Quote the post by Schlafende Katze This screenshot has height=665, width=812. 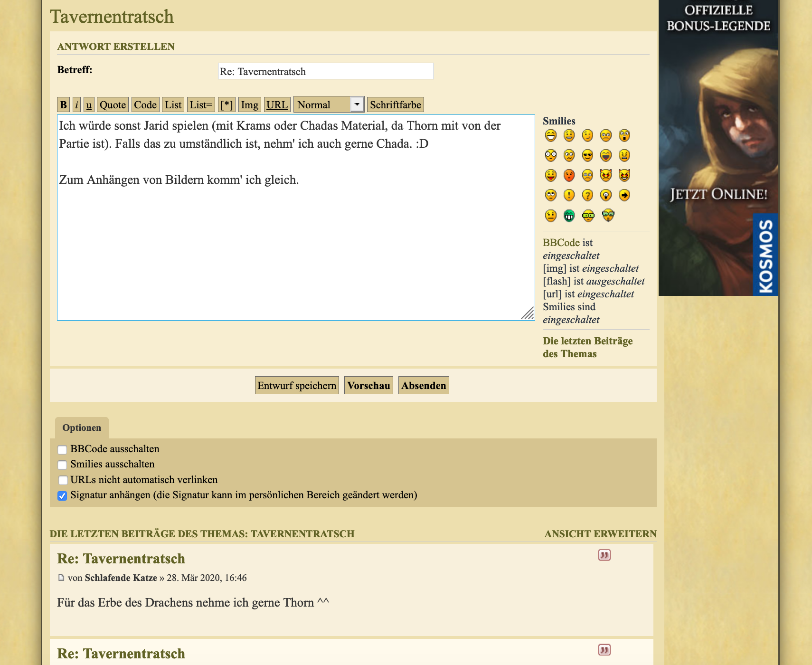pos(604,555)
